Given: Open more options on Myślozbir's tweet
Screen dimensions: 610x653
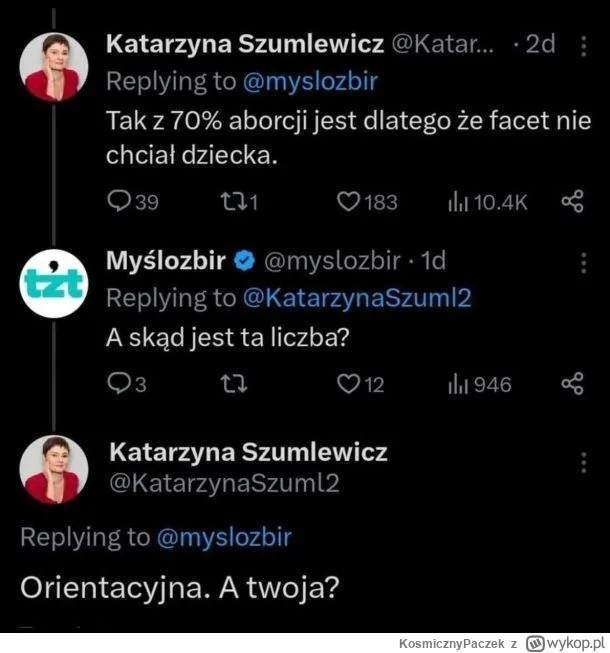Looking at the screenshot, I should 584,263.
